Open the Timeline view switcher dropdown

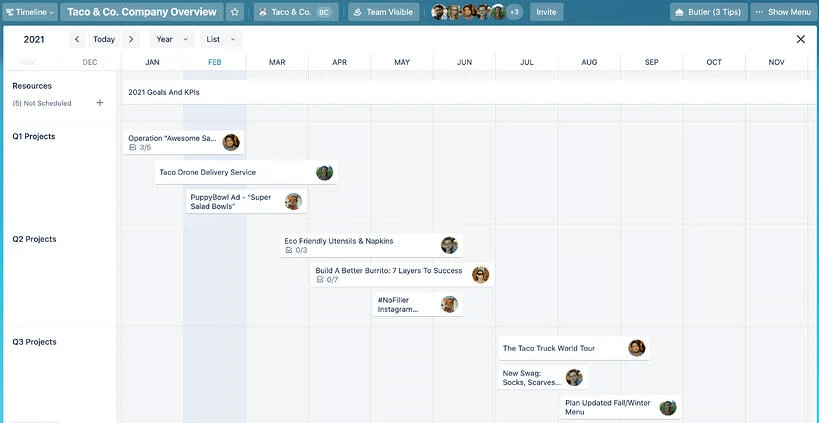(x=29, y=12)
